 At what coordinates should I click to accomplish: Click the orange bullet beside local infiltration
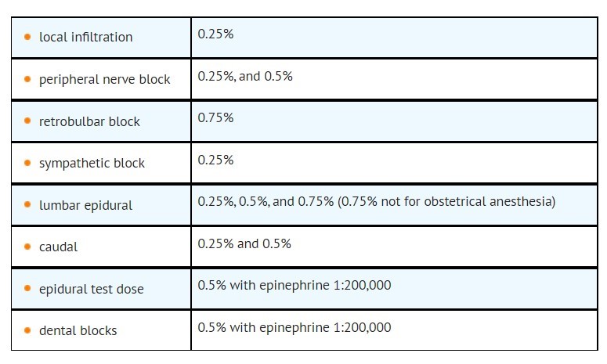[28, 37]
